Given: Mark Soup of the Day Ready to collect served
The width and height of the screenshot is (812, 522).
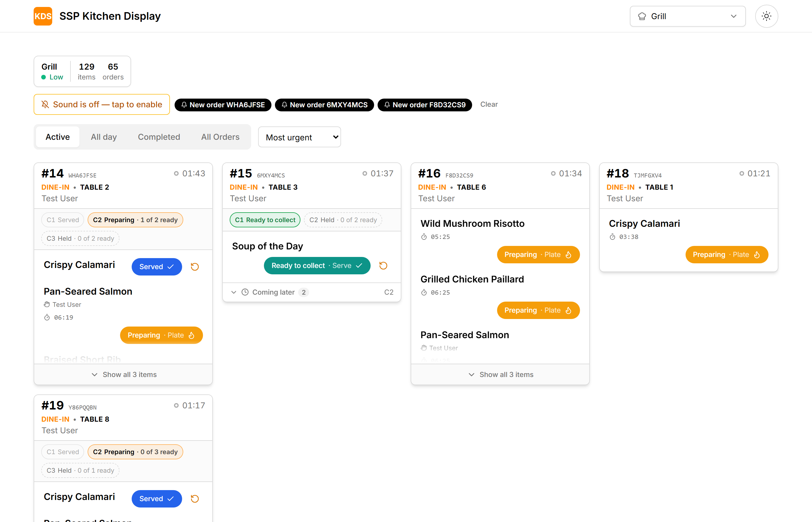Looking at the screenshot, I should point(317,266).
